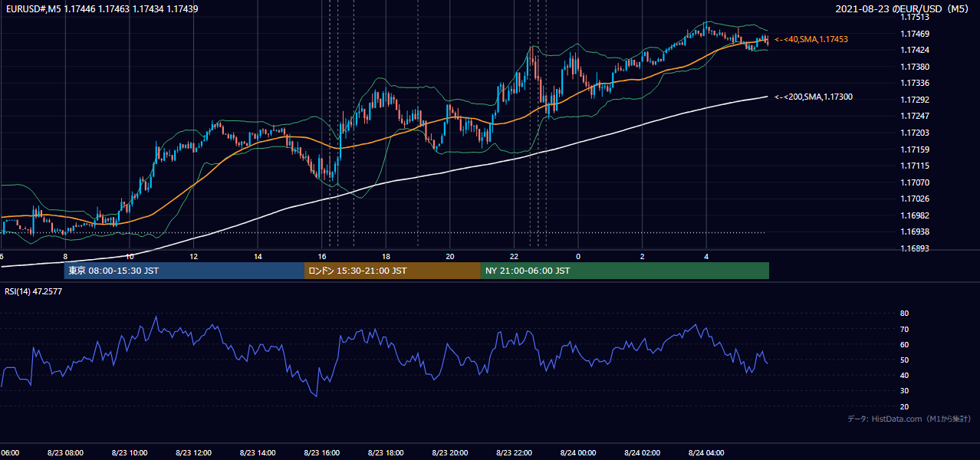Click the 8/23 14:00 bottom time label

click(x=258, y=453)
